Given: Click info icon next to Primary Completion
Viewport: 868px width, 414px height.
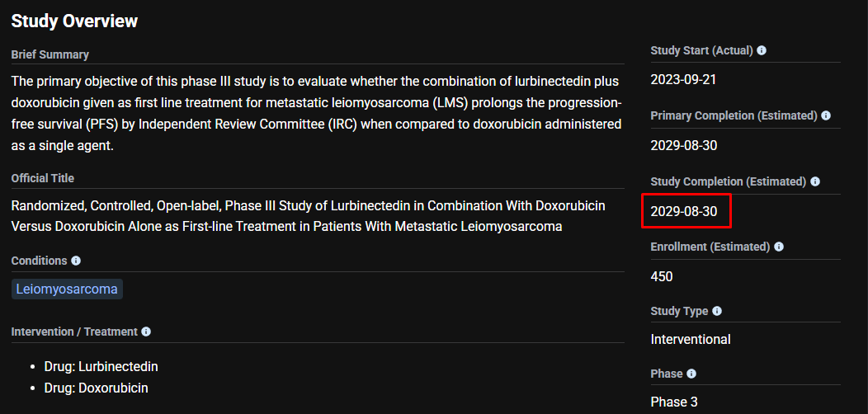Looking at the screenshot, I should 826,115.
